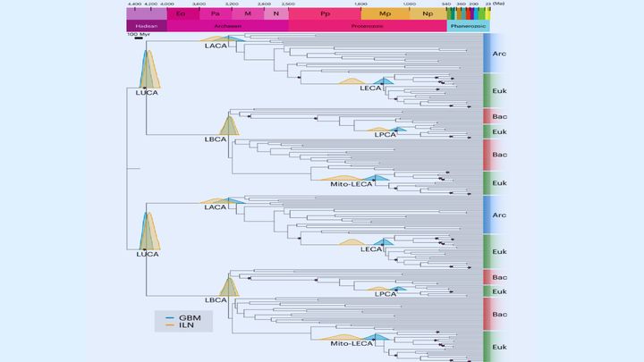
Task: Click the 1,600 Ma timescale label
Action: click(361, 4)
